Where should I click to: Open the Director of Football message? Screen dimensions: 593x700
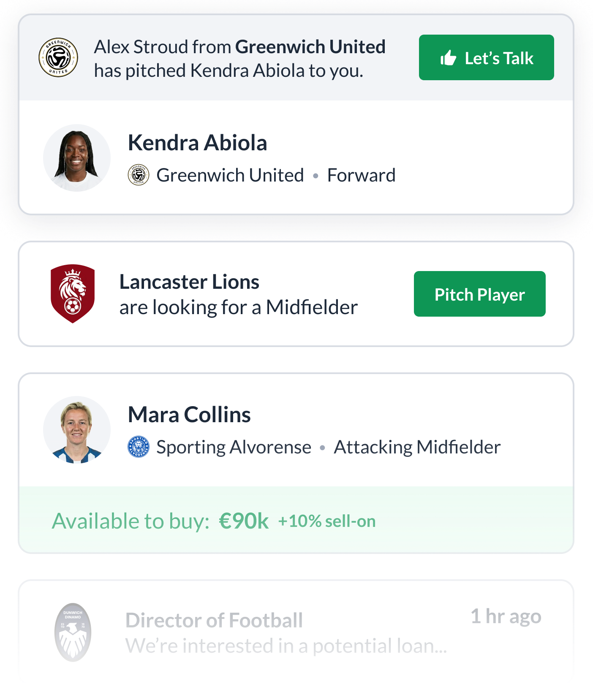pyautogui.click(x=214, y=620)
